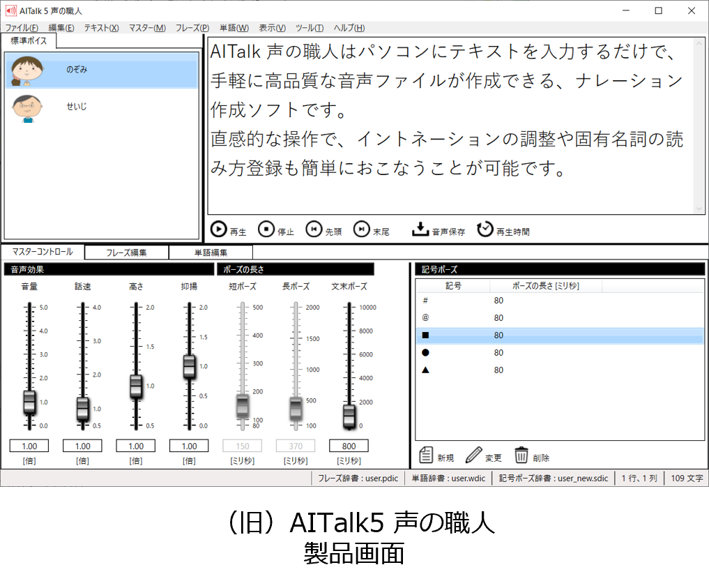Check duration with the 再生時間 clock icon

pyautogui.click(x=485, y=229)
